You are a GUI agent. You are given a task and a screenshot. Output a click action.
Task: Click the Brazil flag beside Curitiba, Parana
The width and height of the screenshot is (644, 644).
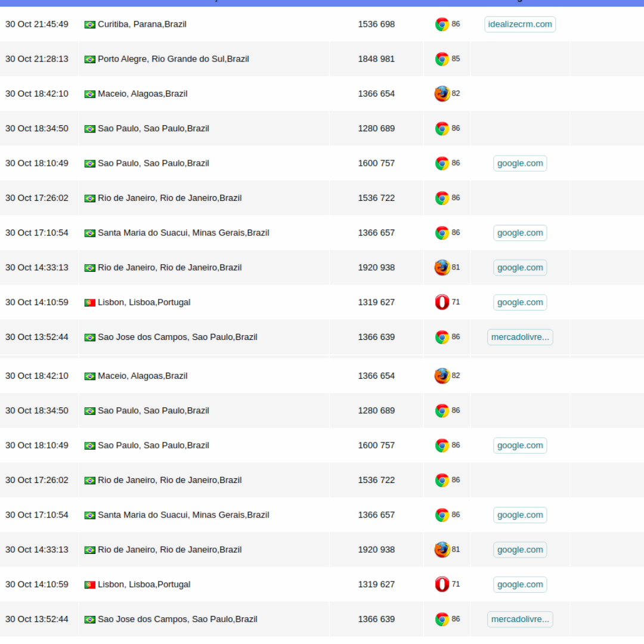tap(90, 25)
